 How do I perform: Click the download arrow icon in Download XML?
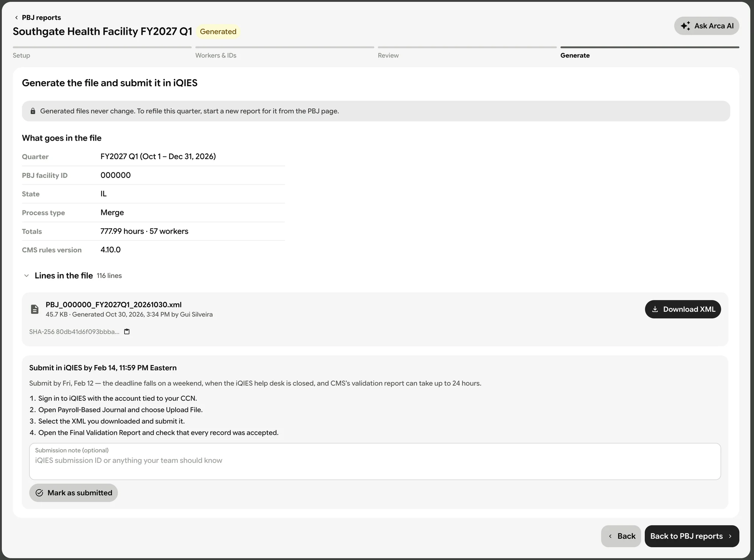point(655,309)
